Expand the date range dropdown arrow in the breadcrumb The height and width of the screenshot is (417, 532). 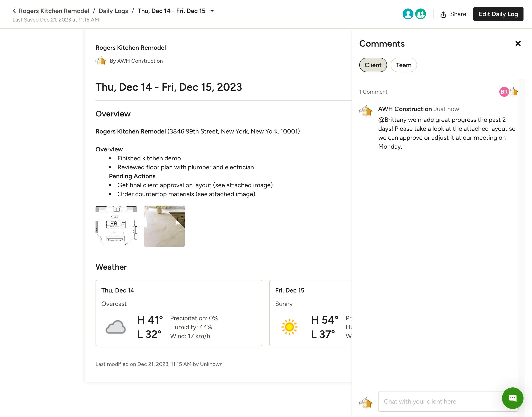point(212,11)
